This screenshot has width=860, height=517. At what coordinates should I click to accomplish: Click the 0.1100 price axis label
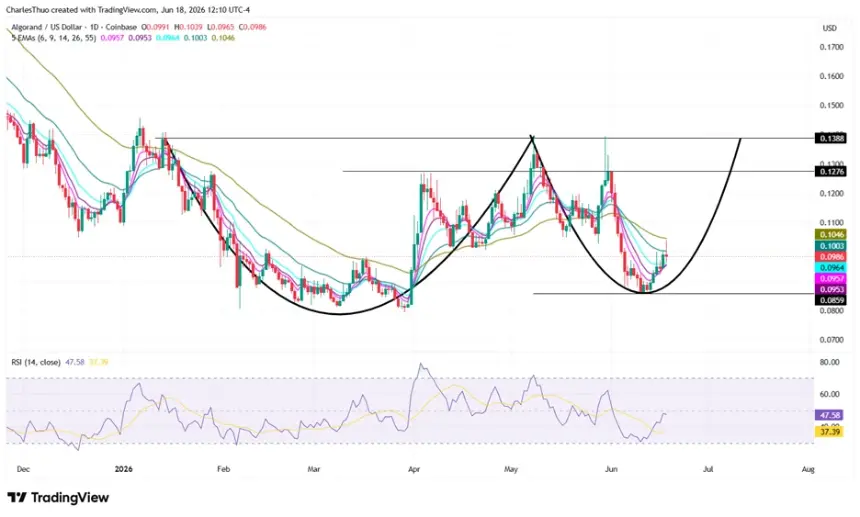point(831,223)
